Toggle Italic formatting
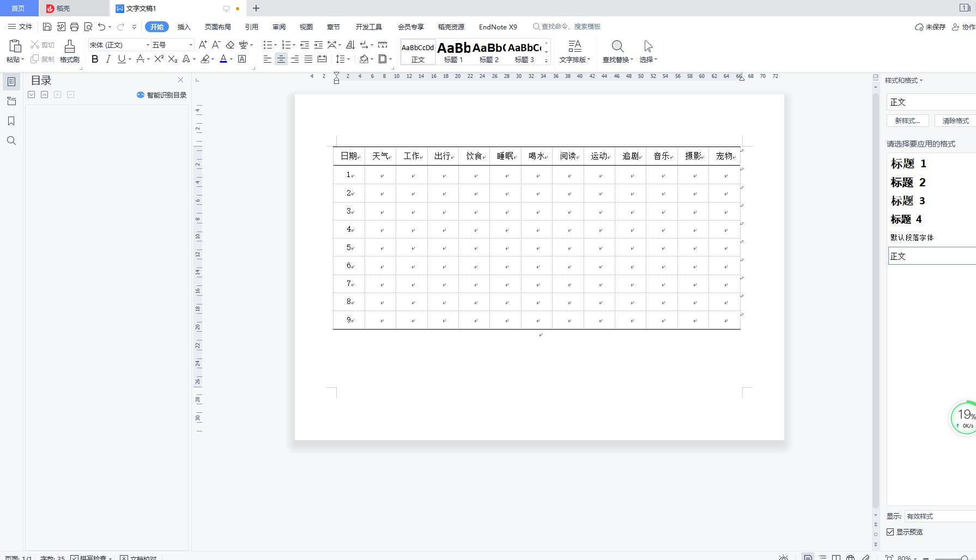 click(108, 59)
